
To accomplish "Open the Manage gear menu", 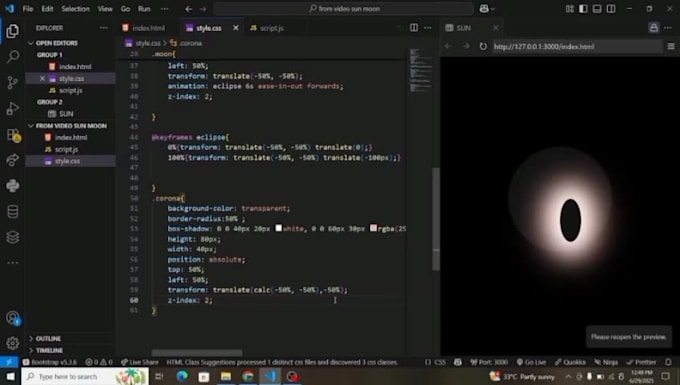I will click(13, 343).
